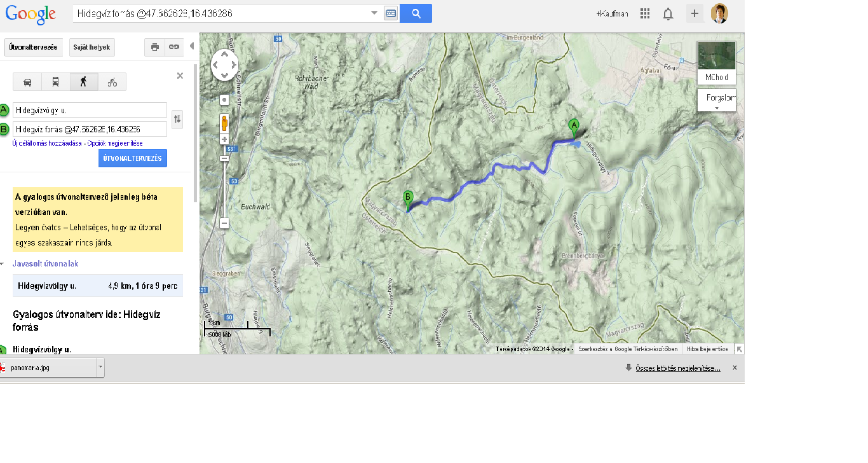
Task: Click the blue search magnifier button
Action: tap(416, 13)
